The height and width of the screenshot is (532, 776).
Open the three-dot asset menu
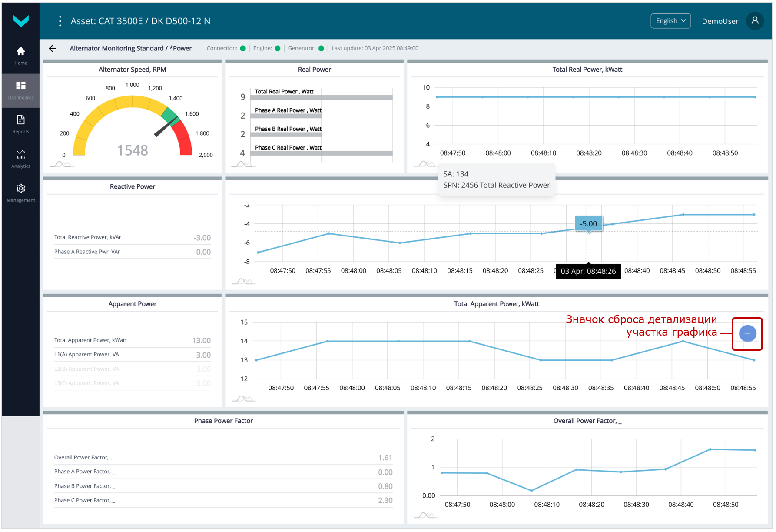click(60, 21)
